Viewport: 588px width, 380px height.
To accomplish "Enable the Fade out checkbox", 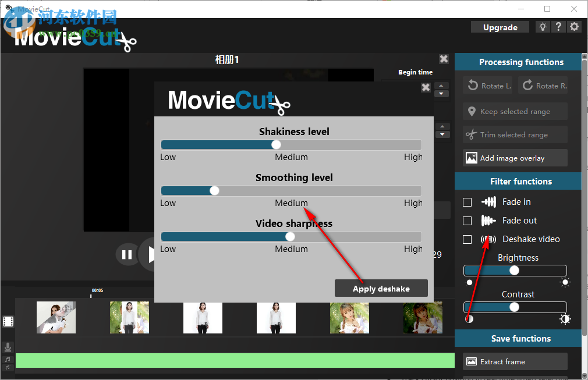I will 467,221.
